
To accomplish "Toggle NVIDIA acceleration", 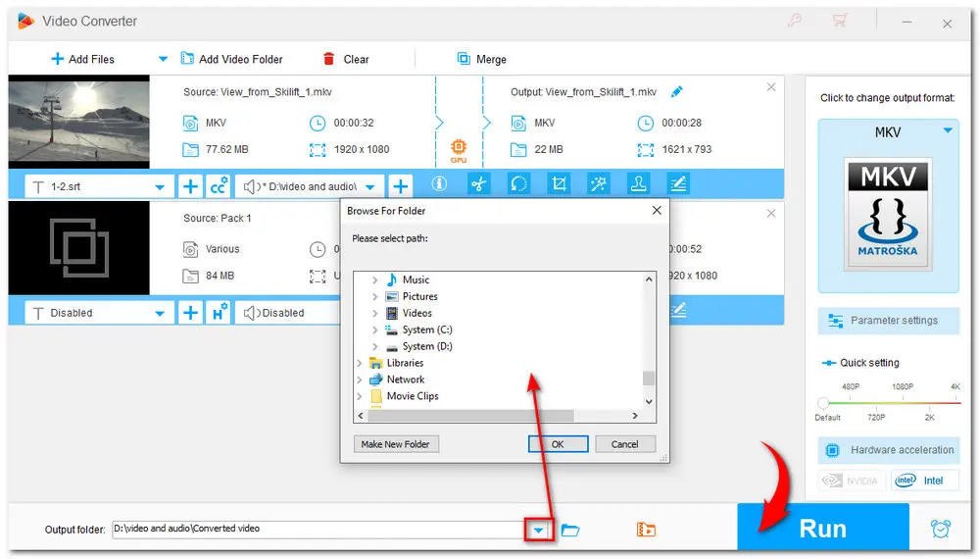I will tap(852, 481).
